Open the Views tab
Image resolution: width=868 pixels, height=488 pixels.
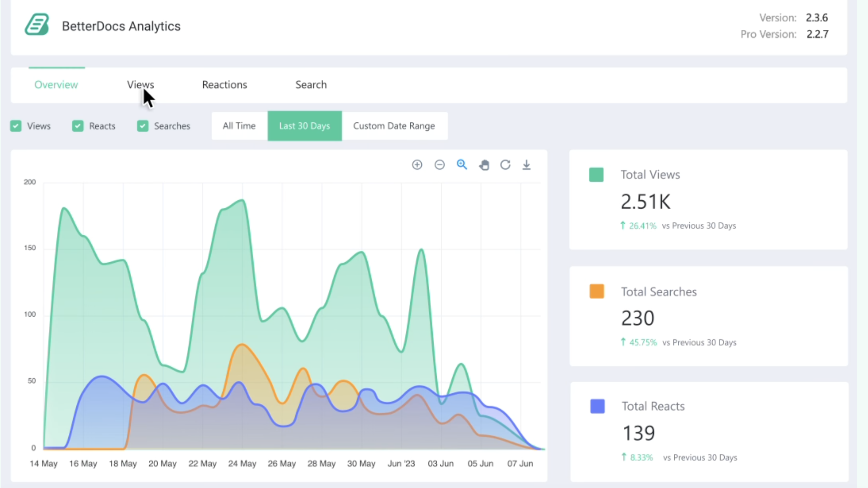tap(141, 85)
